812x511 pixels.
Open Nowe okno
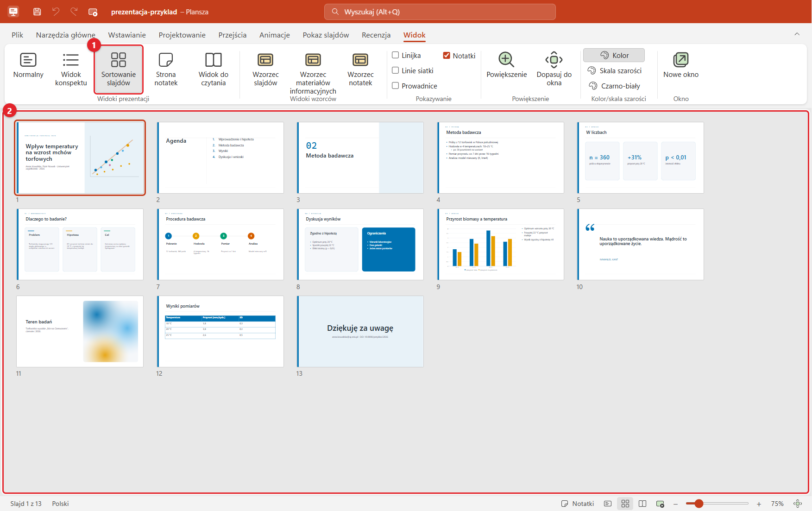pos(681,65)
